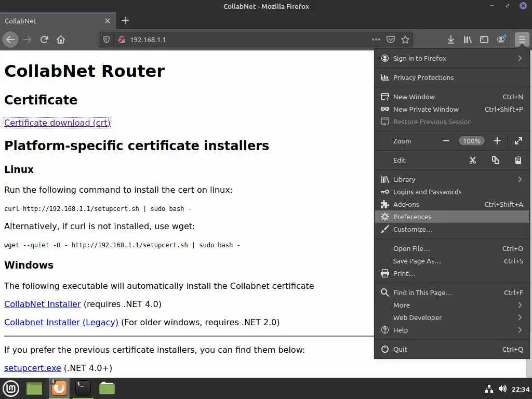Reload the current page

click(x=44, y=39)
